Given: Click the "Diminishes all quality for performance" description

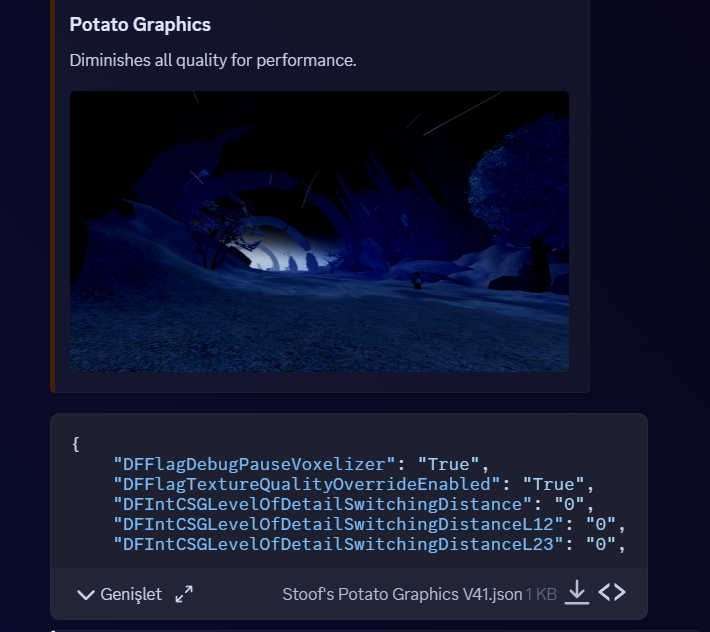Looking at the screenshot, I should click(x=213, y=60).
